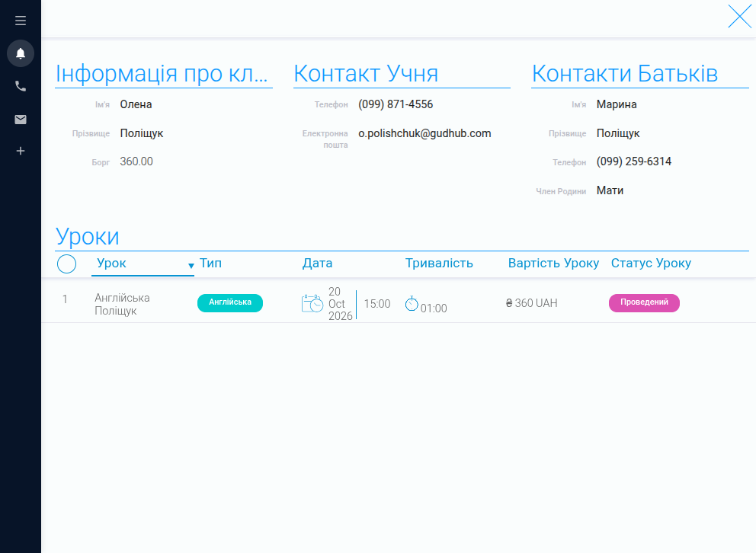This screenshot has height=553, width=756.
Task: Click the Електронна пошта label
Action: [x=325, y=139]
